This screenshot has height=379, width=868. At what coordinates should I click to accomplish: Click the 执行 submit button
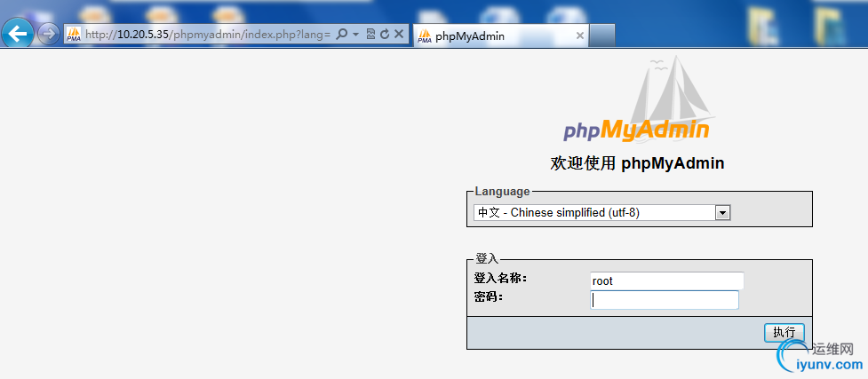click(x=784, y=333)
